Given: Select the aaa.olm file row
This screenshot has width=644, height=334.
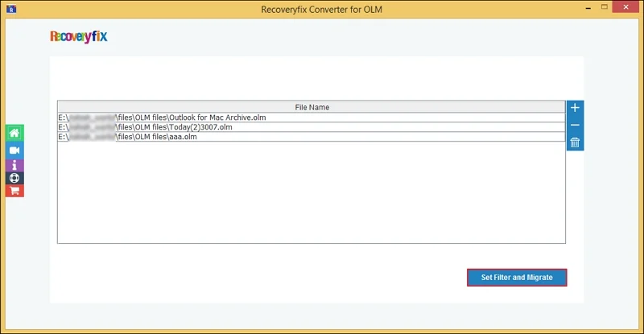Looking at the screenshot, I should [312, 137].
